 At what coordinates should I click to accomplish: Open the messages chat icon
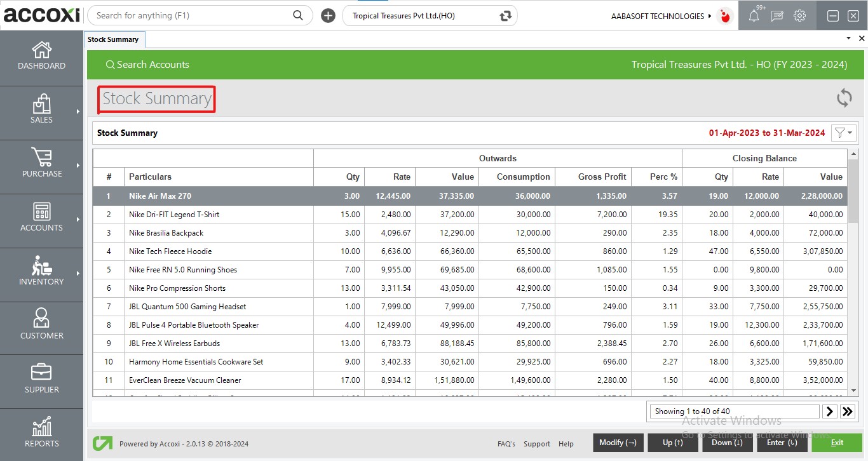click(776, 16)
